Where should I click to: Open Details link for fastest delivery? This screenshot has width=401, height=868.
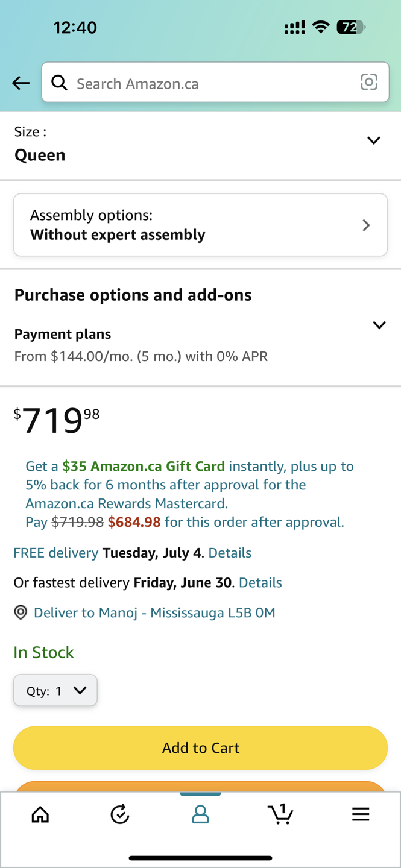(260, 582)
